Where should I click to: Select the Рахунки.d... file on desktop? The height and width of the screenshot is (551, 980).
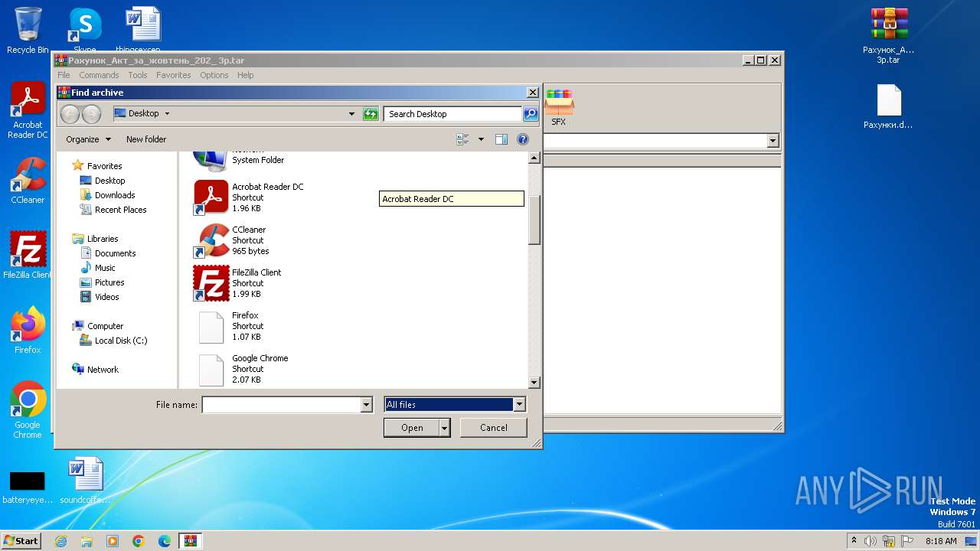click(889, 107)
